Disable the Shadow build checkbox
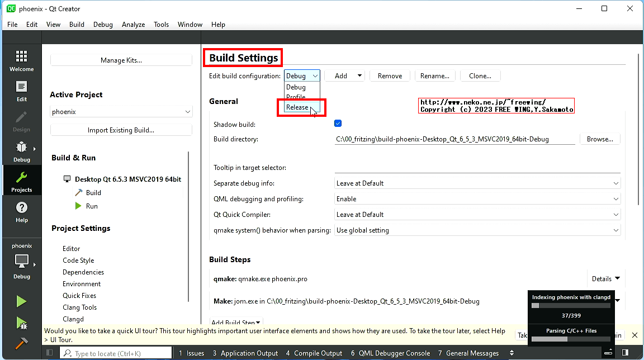The height and width of the screenshot is (360, 644). 338,123
